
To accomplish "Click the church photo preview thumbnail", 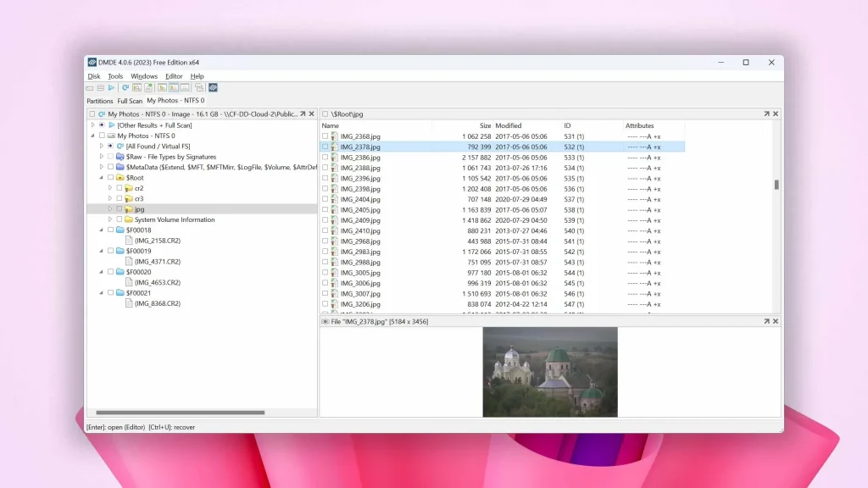I will click(x=550, y=372).
